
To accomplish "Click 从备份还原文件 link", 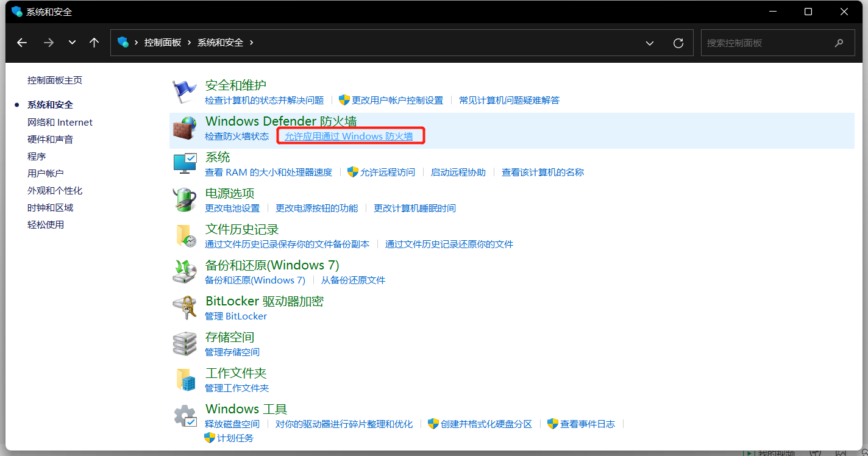I will click(354, 280).
